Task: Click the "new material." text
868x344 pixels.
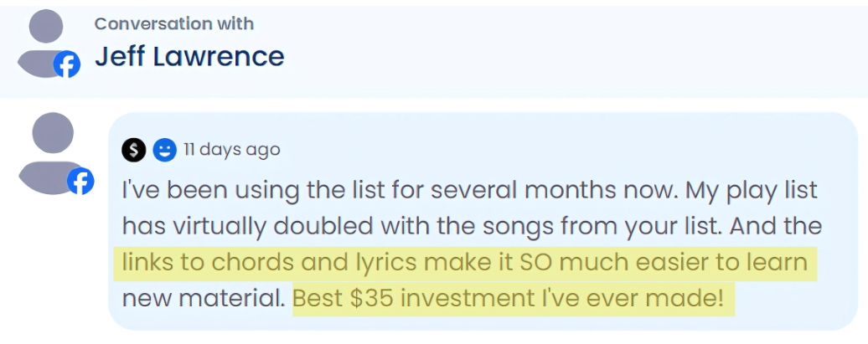Action: pos(201,298)
